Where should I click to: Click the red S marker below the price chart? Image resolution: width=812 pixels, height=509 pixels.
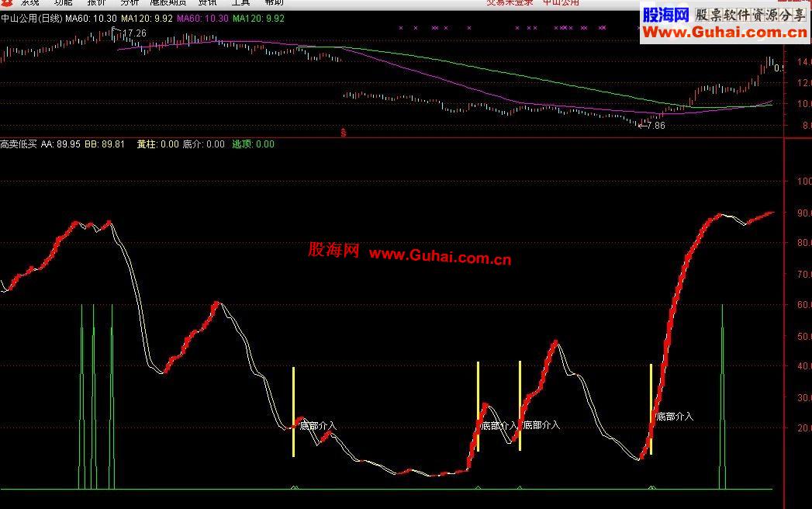344,133
